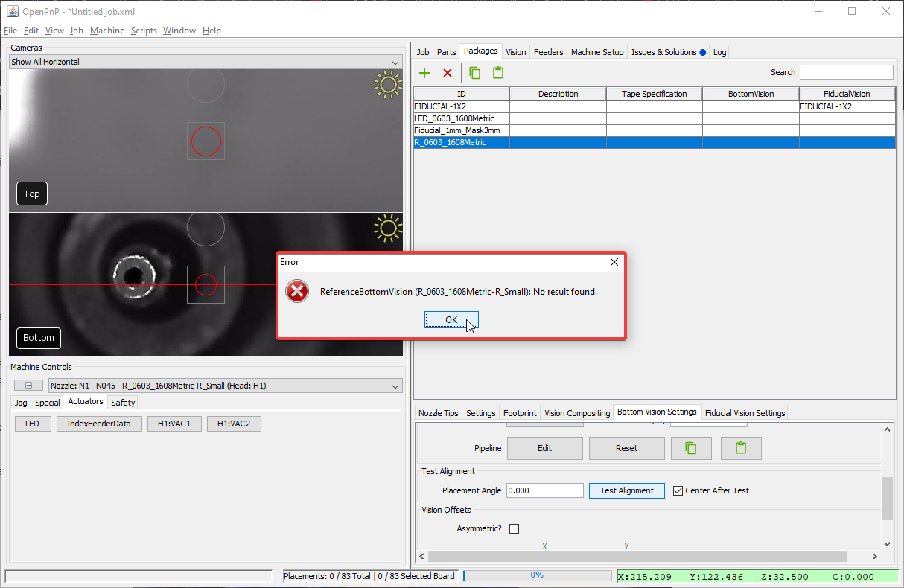Image resolution: width=904 pixels, height=588 pixels.
Task: Open the Machine menu
Action: [x=107, y=31]
